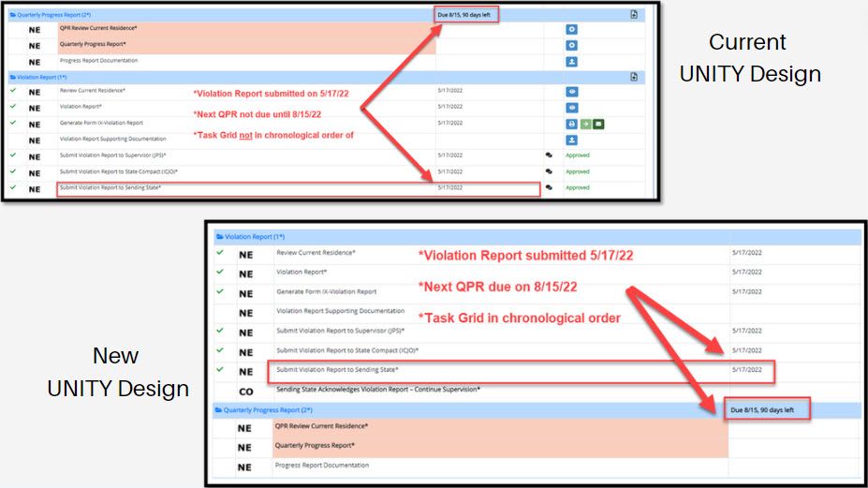Select Sending State Acknowledges Violation Report – Continue Supervision*
Image resolution: width=868 pixels, height=488 pixels.
[x=378, y=390]
